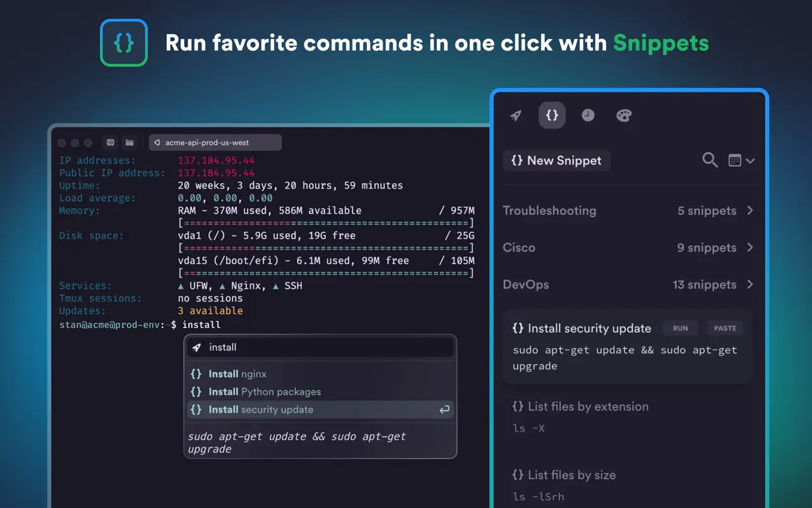Open the rocket quick-connect tab in side panel

pyautogui.click(x=516, y=116)
